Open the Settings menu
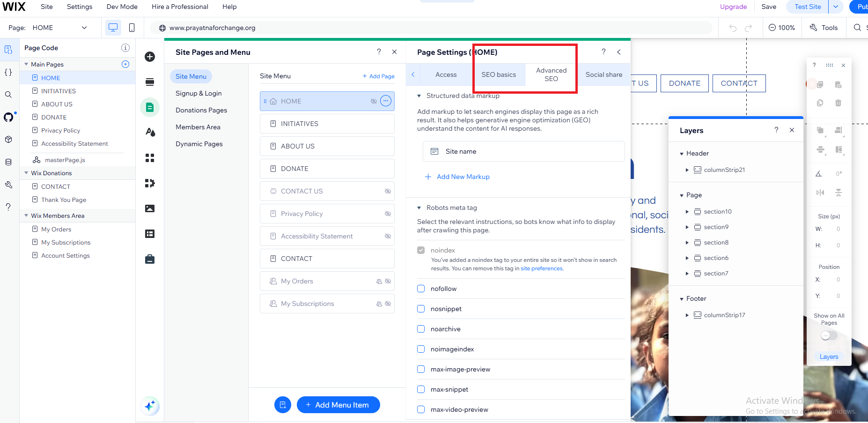 (x=79, y=7)
